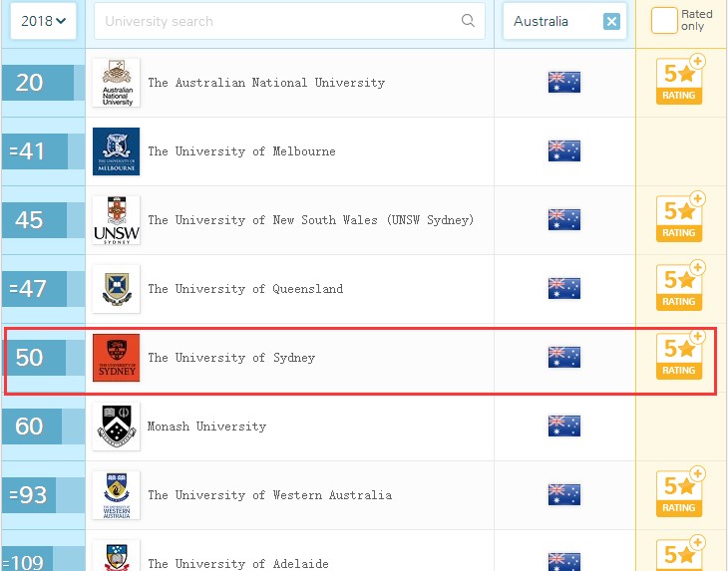The height and width of the screenshot is (571, 728).
Task: Open The University of Queensland link
Action: tap(245, 289)
